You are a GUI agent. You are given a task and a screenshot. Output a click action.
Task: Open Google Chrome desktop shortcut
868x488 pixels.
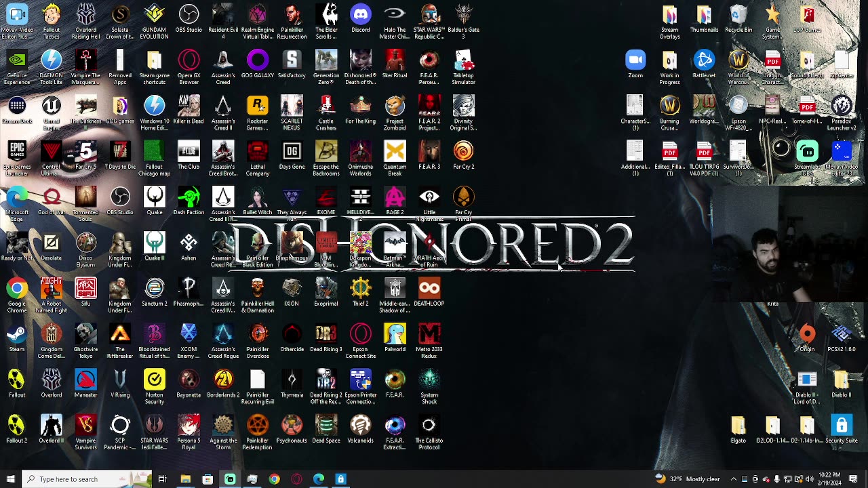tap(17, 295)
